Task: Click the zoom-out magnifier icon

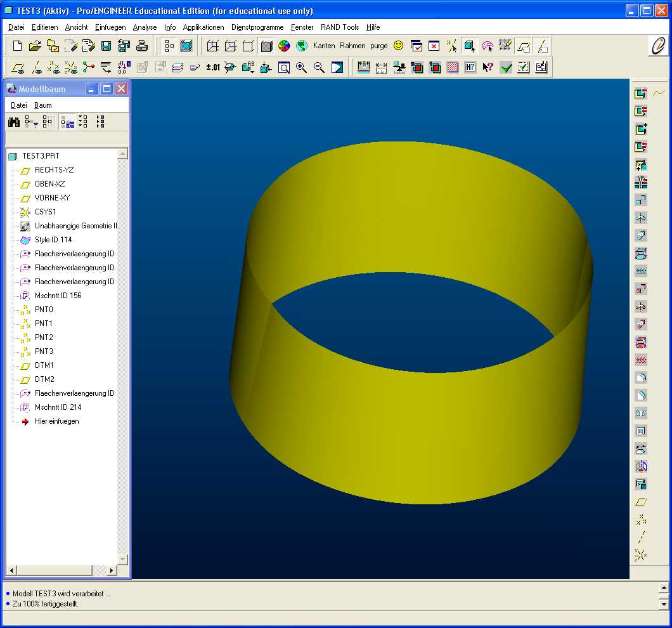Action: click(319, 67)
